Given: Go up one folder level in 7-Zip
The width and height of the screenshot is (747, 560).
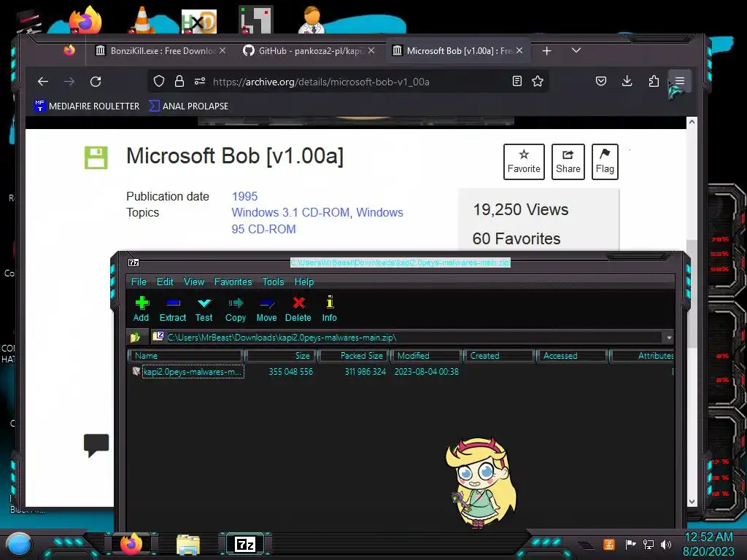Looking at the screenshot, I should pos(135,337).
